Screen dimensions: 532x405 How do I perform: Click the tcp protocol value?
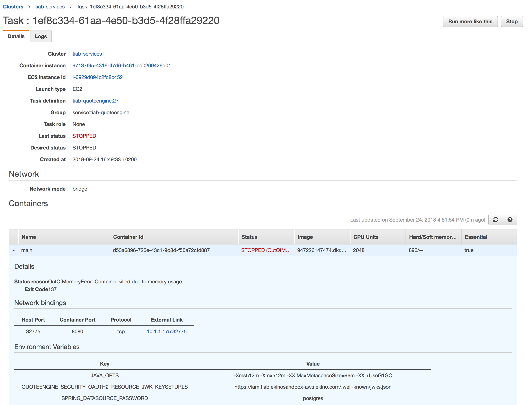coord(121,331)
